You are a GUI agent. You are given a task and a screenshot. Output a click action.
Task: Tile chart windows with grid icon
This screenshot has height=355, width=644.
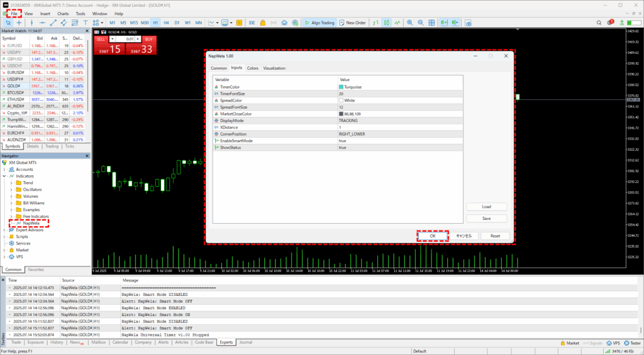[x=431, y=23]
